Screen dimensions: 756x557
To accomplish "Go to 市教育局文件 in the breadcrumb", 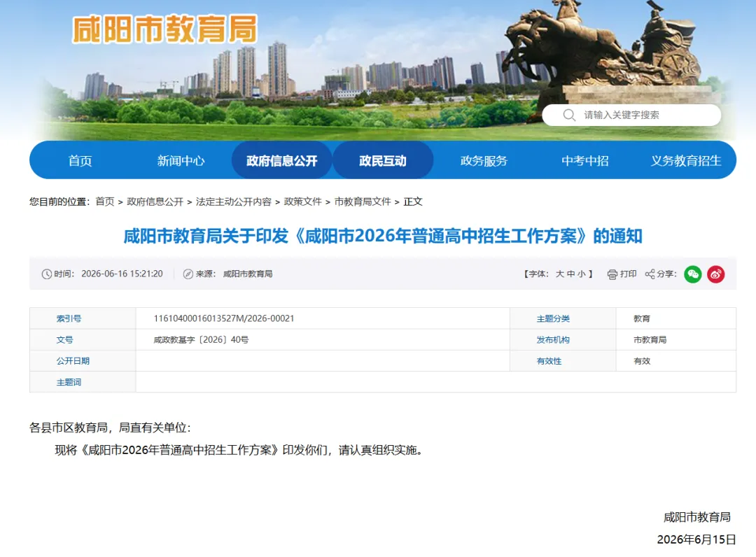I will [x=363, y=202].
